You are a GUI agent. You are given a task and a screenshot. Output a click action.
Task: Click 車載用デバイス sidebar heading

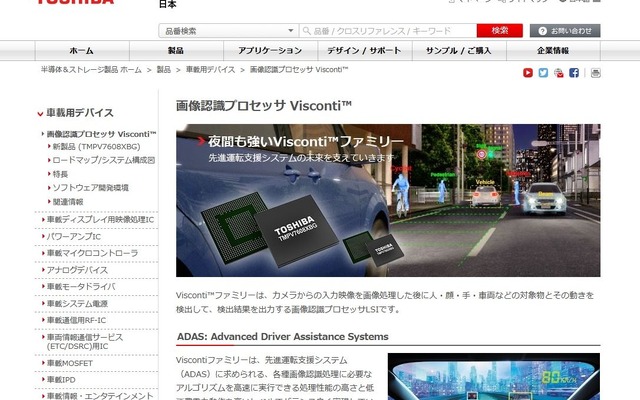[x=80, y=113]
